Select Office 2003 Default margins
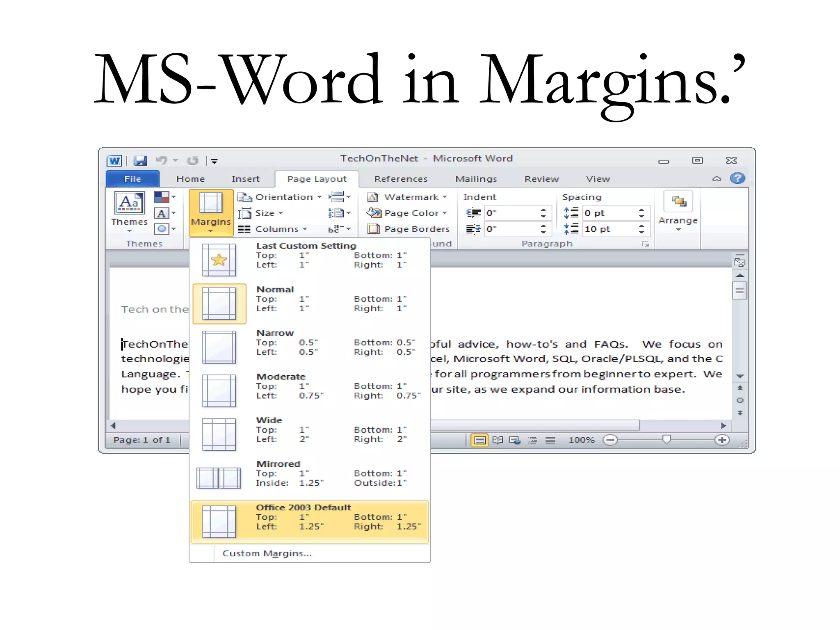This screenshot has width=840, height=630. pos(310,522)
